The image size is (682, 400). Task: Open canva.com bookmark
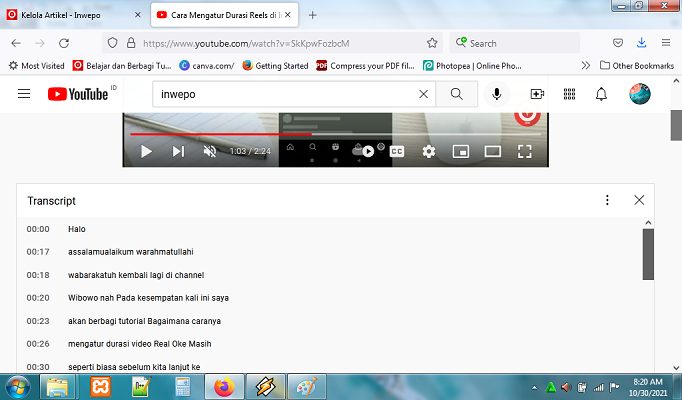coord(207,66)
